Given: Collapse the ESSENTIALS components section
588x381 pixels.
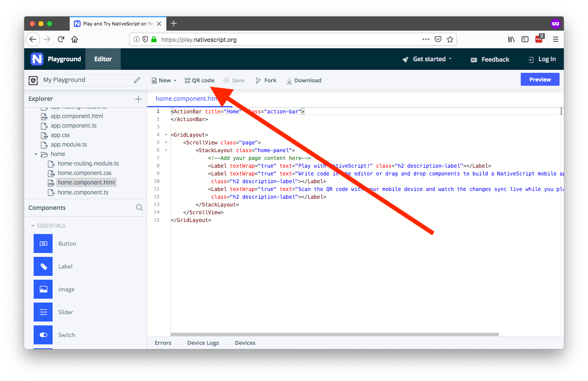Looking at the screenshot, I should (x=33, y=226).
